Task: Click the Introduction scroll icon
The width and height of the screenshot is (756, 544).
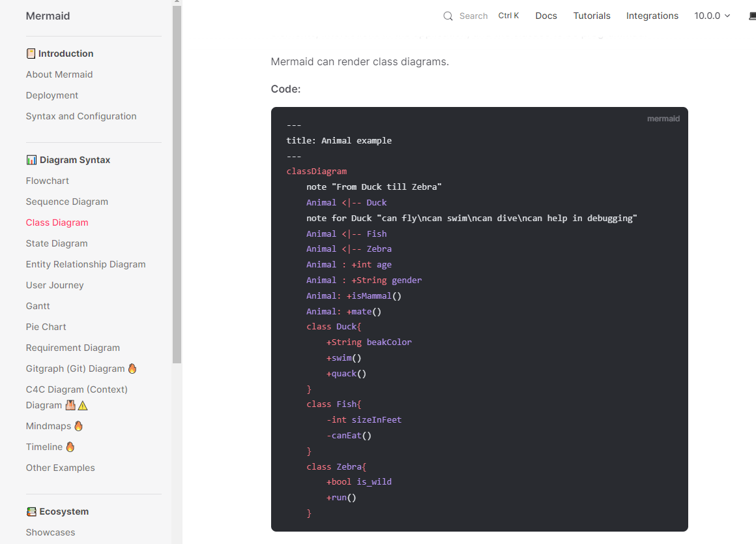Action: 31,53
